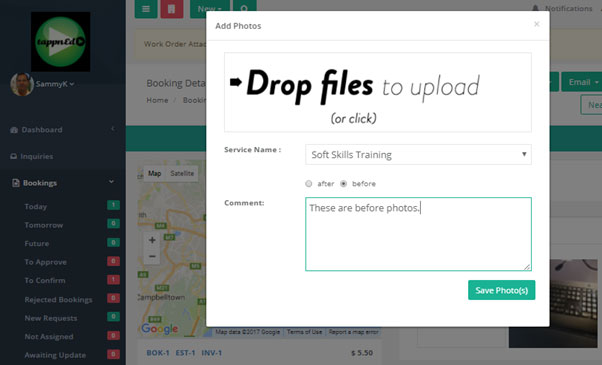The height and width of the screenshot is (365, 602).
Task: Select the before radio button
Action: coord(344,183)
